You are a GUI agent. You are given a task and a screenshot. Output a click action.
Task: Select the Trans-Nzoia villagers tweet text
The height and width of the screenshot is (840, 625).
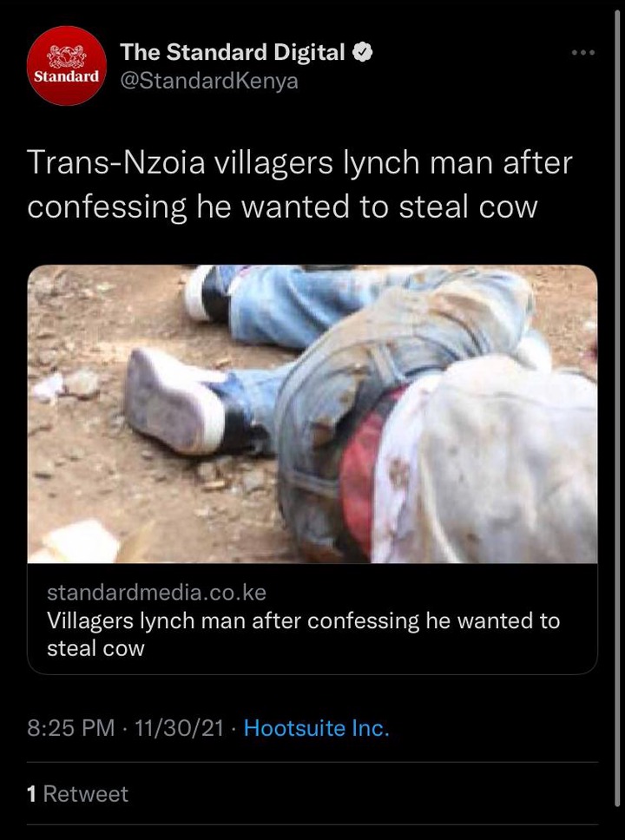point(299,184)
